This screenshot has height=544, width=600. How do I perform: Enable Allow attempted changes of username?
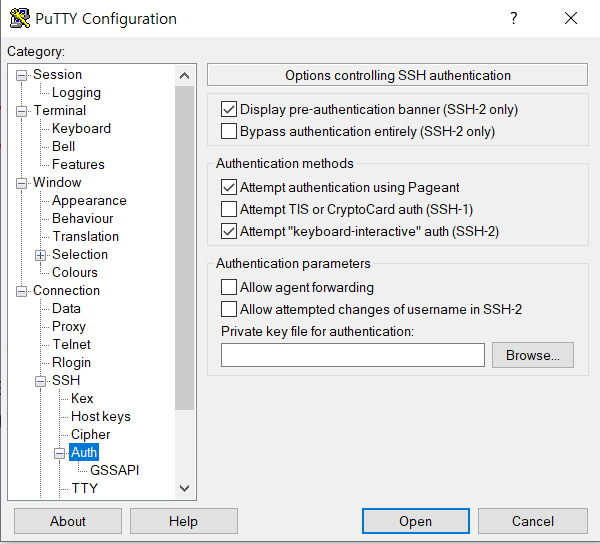(228, 309)
